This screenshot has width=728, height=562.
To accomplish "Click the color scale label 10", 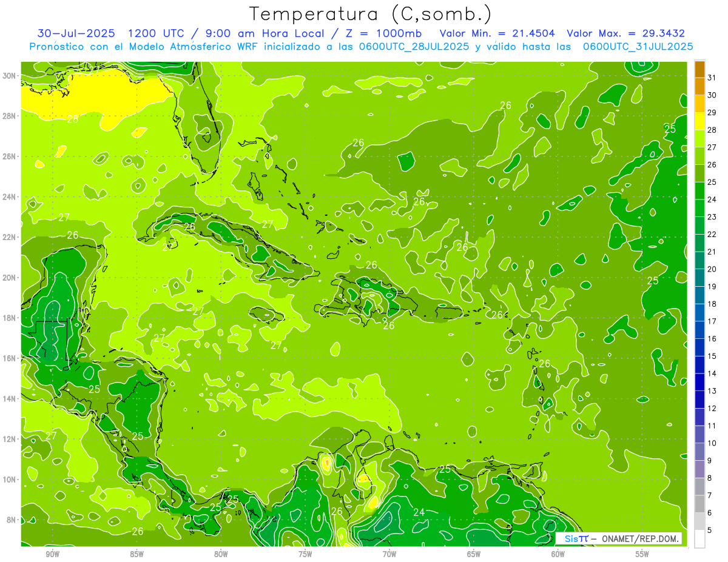I will [x=712, y=443].
